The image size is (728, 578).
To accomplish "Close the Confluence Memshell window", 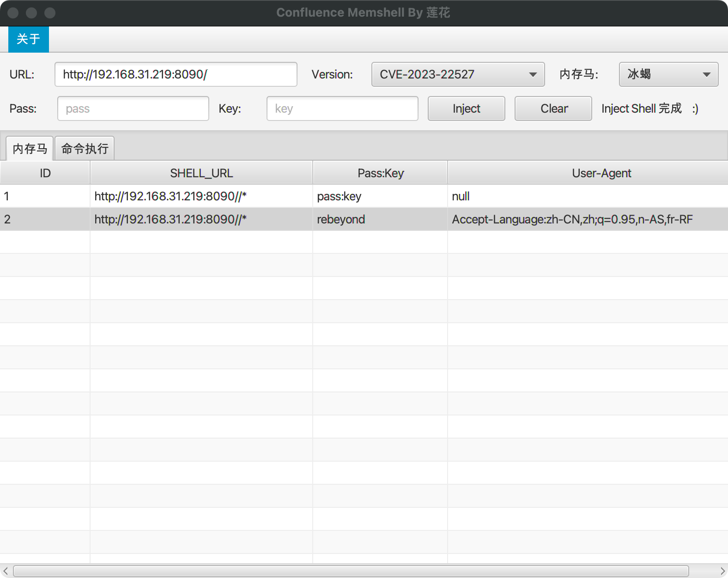I will point(13,13).
